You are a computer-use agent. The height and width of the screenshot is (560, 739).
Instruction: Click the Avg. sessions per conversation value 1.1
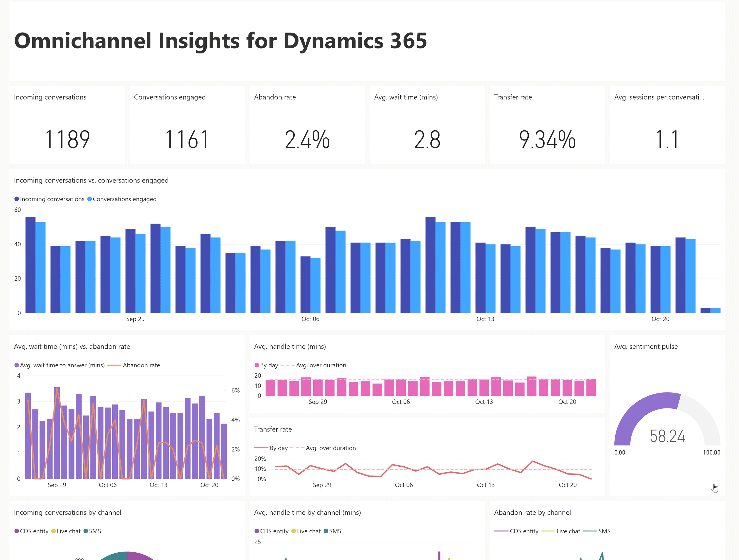(x=667, y=139)
